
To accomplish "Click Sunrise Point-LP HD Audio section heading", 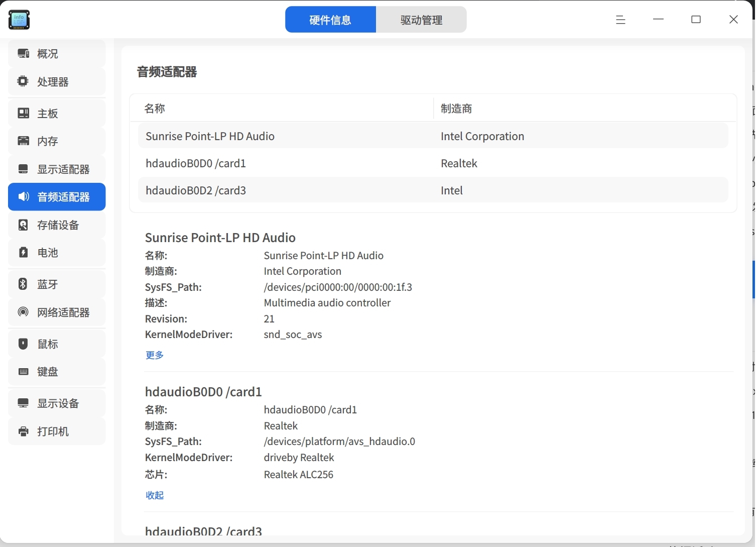I will (220, 238).
